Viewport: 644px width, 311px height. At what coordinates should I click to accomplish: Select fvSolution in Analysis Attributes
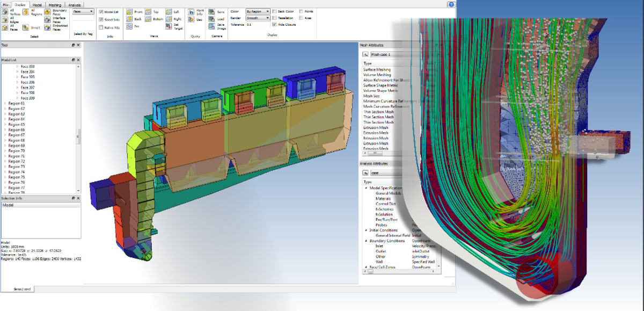pos(384,214)
